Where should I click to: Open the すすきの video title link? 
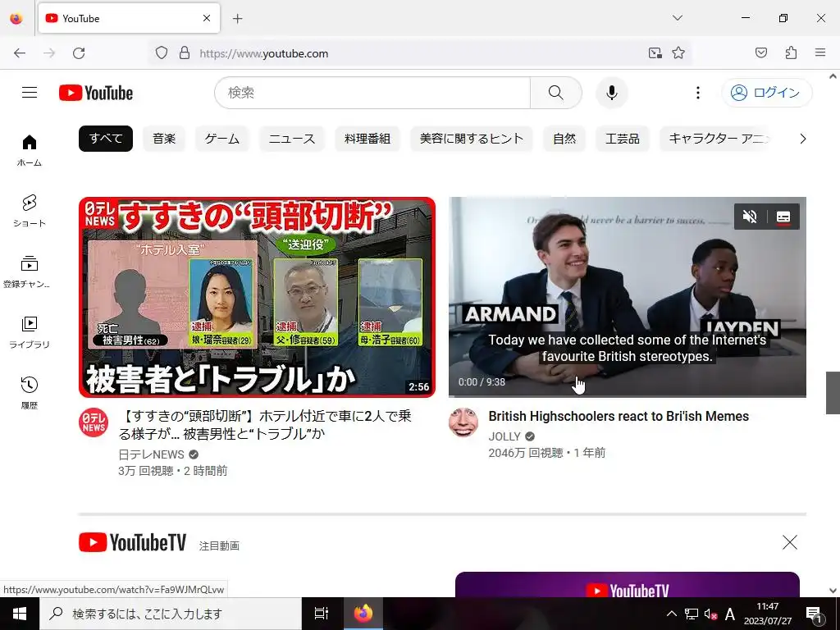coord(265,424)
